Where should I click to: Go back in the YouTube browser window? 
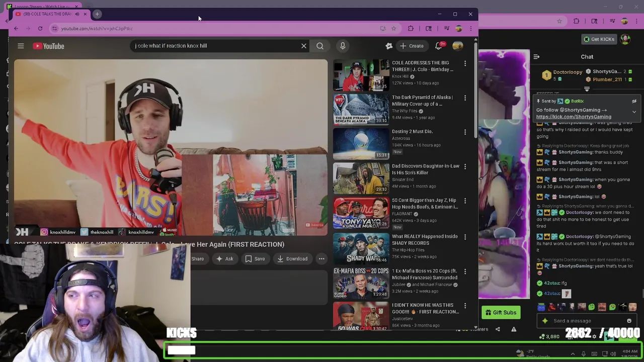click(x=16, y=28)
